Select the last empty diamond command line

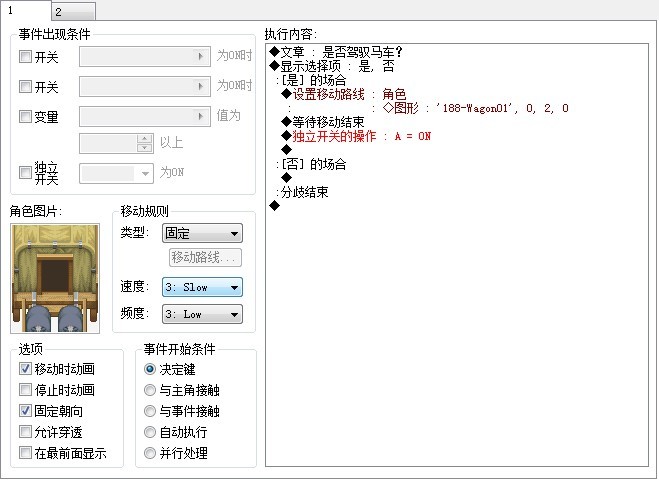click(274, 206)
